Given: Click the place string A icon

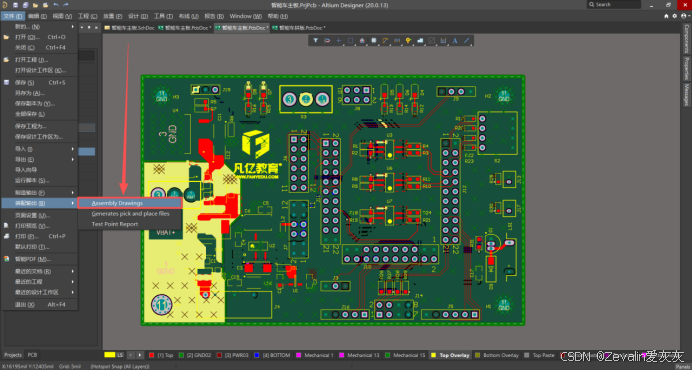Looking at the screenshot, I should tap(455, 41).
